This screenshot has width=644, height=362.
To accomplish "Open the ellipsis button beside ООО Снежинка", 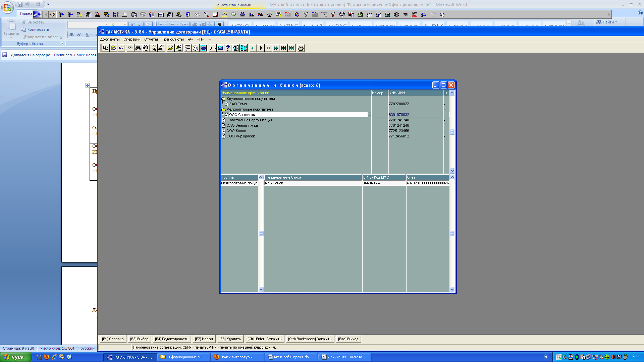I will [369, 115].
